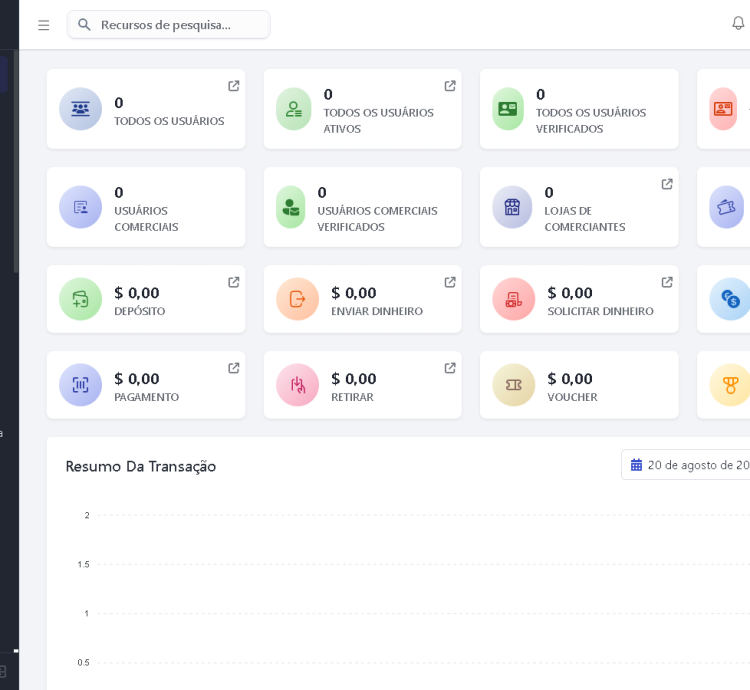Click the Pagamento barcode scan icon
Image resolution: width=750 pixels, height=690 pixels.
click(80, 385)
